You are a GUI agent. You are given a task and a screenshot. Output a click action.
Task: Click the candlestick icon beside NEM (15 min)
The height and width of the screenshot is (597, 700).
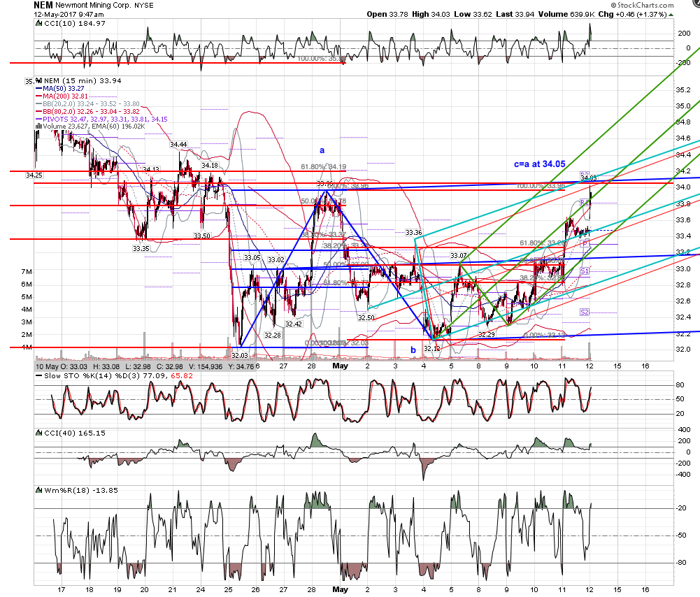tap(39, 81)
